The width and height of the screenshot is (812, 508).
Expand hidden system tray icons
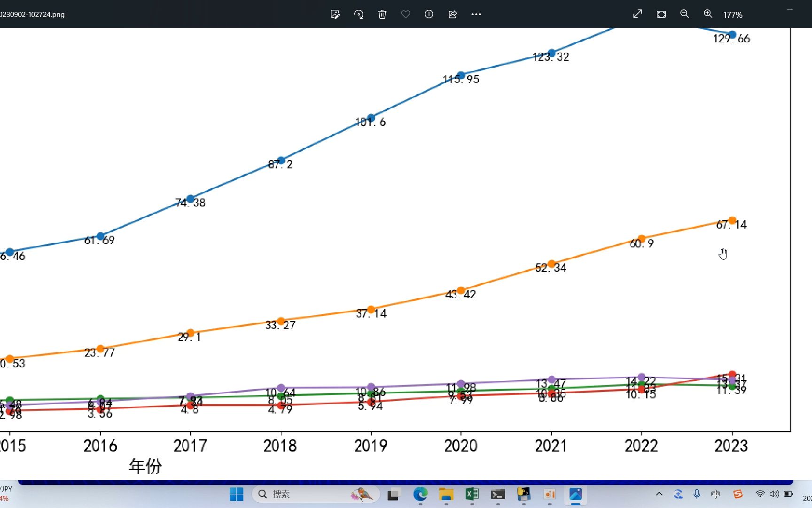(x=659, y=494)
